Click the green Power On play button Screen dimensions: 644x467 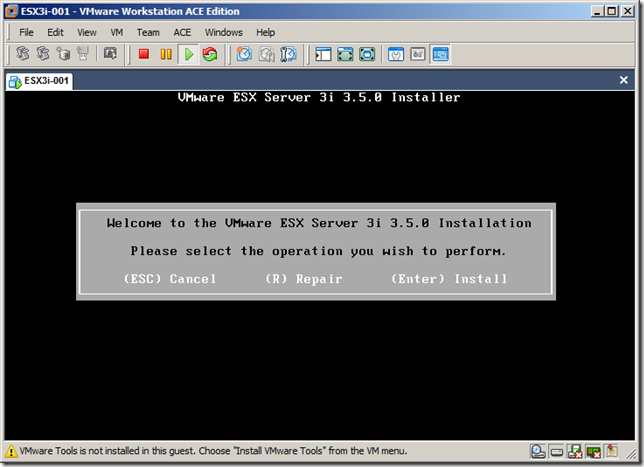coord(188,54)
